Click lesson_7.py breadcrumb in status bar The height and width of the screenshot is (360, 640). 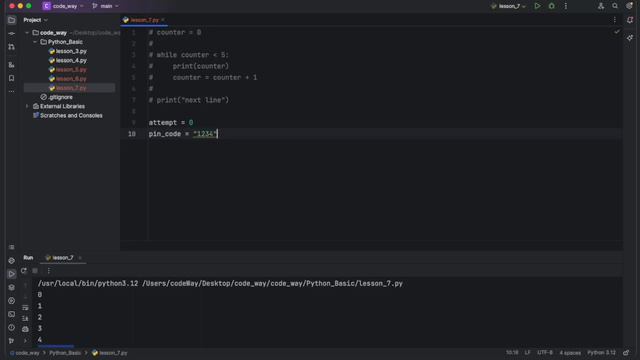click(110, 353)
